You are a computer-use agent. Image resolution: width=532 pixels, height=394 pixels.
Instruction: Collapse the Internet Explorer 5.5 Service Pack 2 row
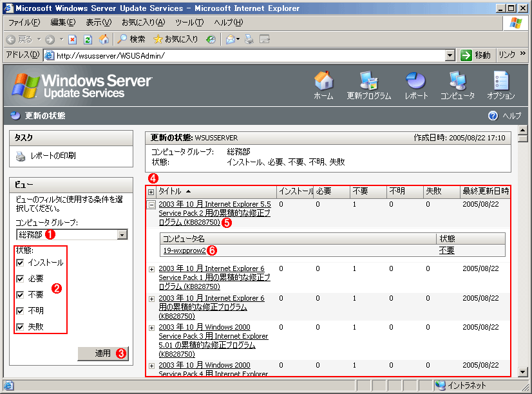(151, 205)
